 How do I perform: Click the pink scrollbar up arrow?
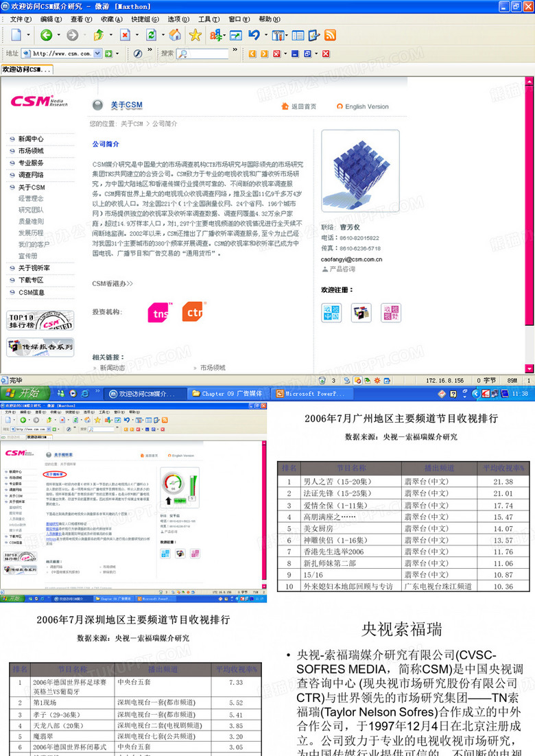click(529, 82)
